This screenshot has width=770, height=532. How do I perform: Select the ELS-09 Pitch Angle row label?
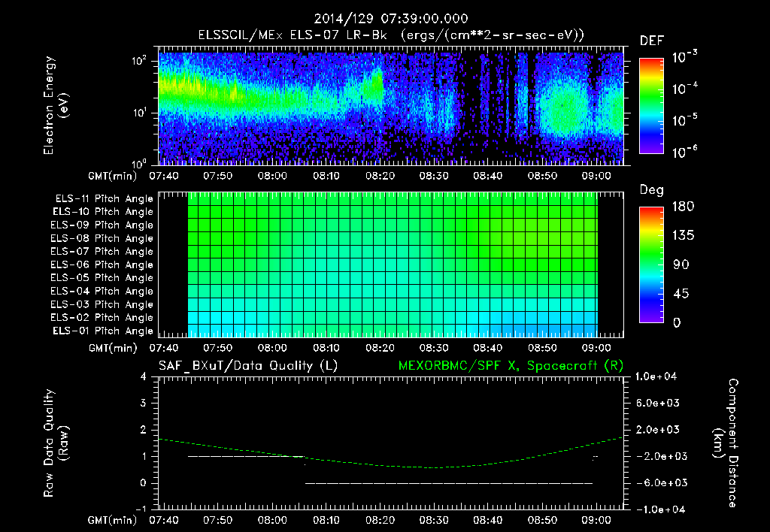pos(102,225)
